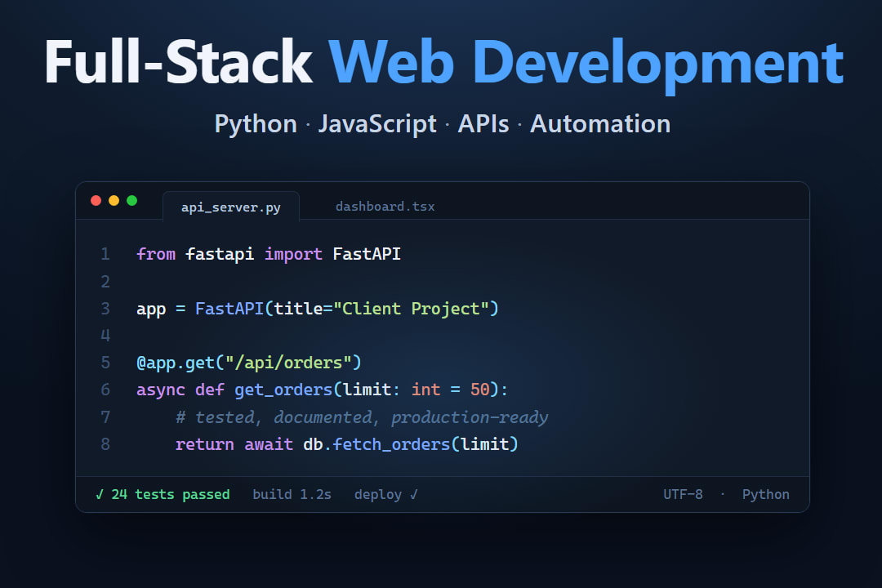This screenshot has width=882, height=588.
Task: Click '@app.get' decorator on line 5
Action: [176, 363]
